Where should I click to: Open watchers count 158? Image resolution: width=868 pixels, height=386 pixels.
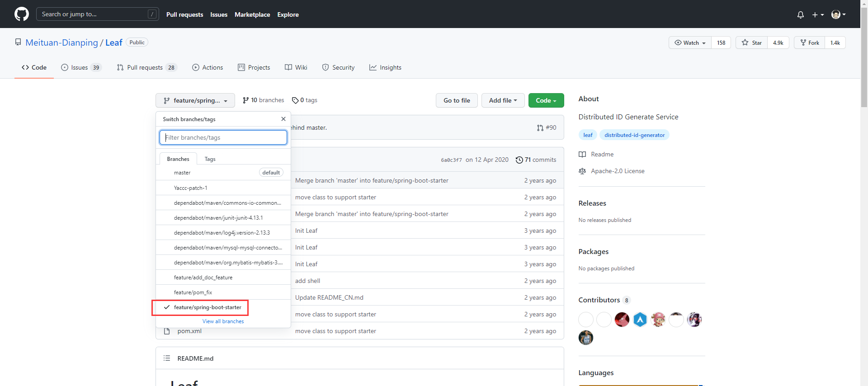pyautogui.click(x=721, y=42)
